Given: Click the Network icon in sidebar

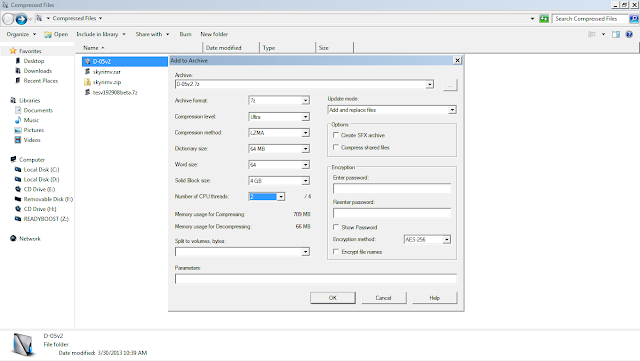Looking at the screenshot, I should (x=13, y=238).
